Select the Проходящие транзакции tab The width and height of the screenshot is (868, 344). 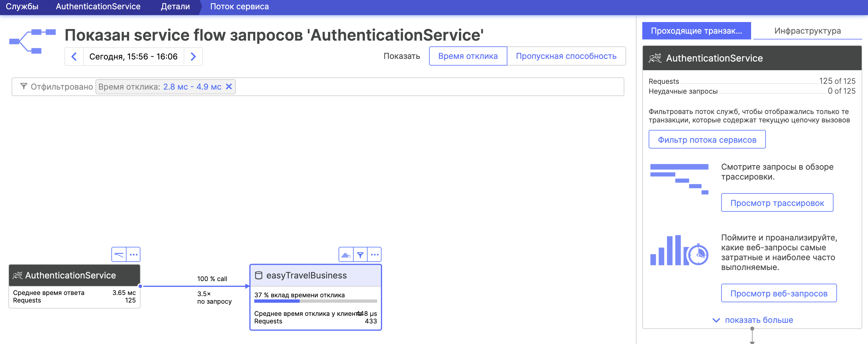point(696,31)
